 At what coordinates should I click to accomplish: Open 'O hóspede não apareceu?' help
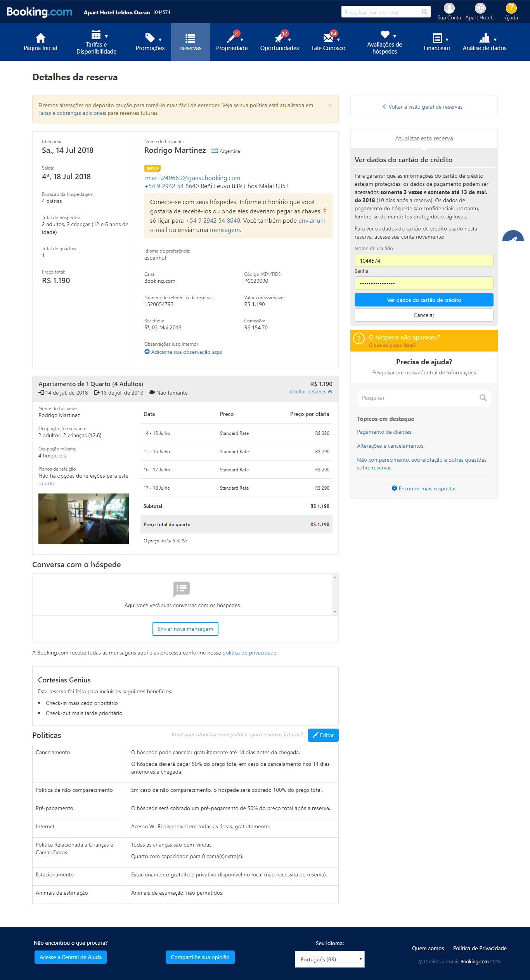(404, 338)
